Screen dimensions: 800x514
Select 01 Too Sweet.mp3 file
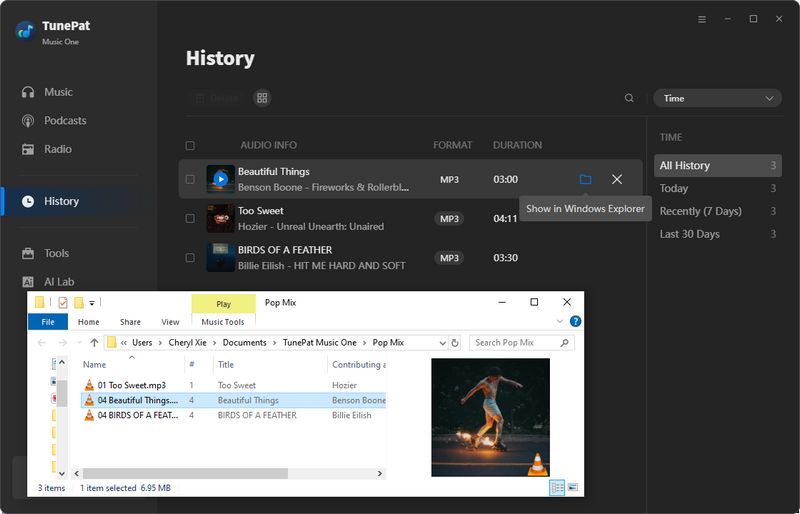(x=132, y=385)
